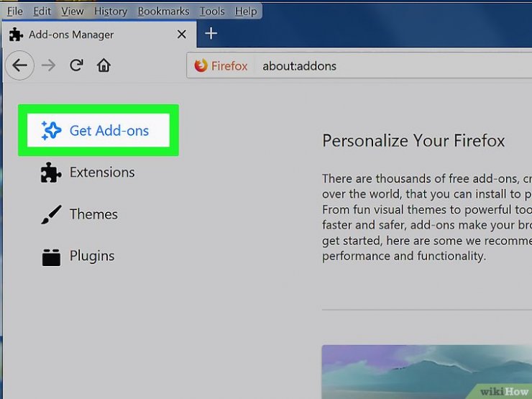Click the Personalize Your Firefox heading
The height and width of the screenshot is (399, 532).
pyautogui.click(x=413, y=141)
